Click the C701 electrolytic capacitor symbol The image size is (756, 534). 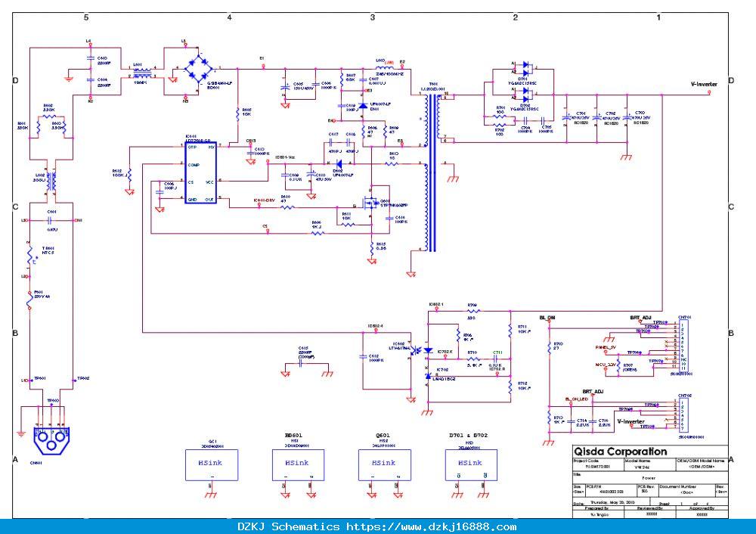566,117
